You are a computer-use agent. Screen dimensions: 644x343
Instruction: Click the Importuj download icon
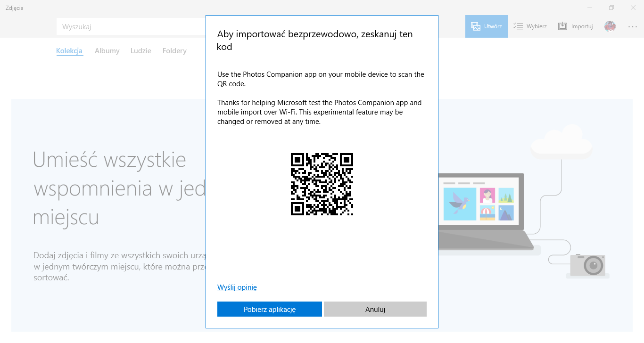point(562,26)
